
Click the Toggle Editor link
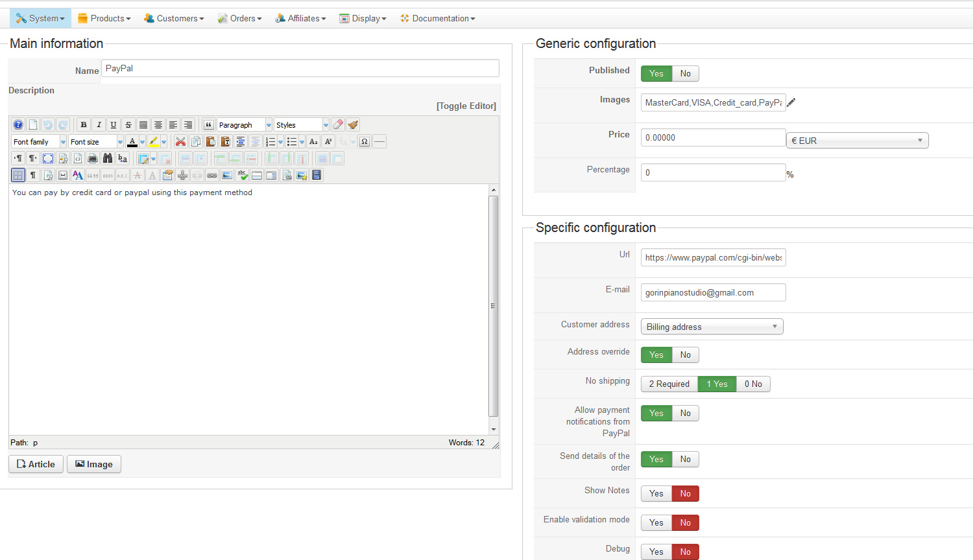[466, 106]
